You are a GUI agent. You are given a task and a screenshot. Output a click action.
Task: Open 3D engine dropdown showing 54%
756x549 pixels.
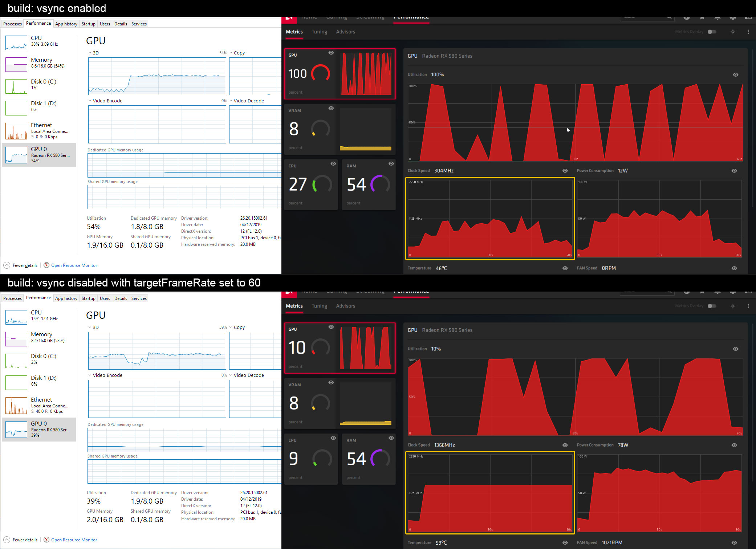click(x=90, y=53)
